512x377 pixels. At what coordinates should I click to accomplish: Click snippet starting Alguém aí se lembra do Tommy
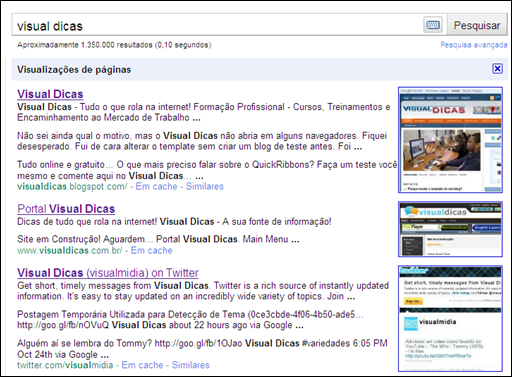point(202,349)
